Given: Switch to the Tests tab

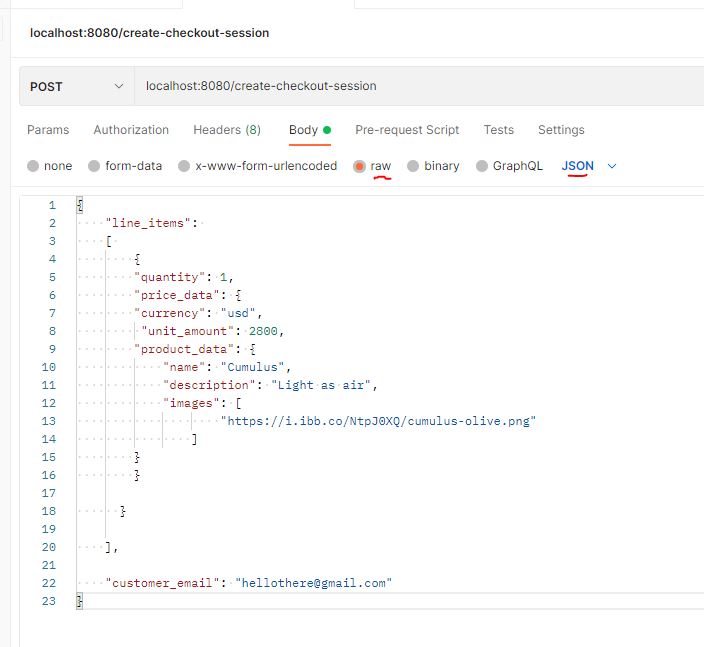Looking at the screenshot, I should (x=498, y=130).
